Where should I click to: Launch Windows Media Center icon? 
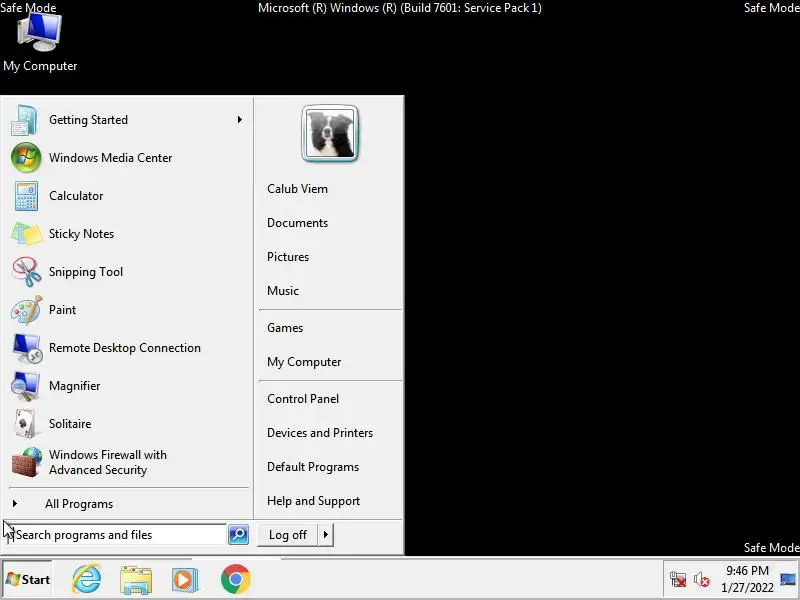26,158
